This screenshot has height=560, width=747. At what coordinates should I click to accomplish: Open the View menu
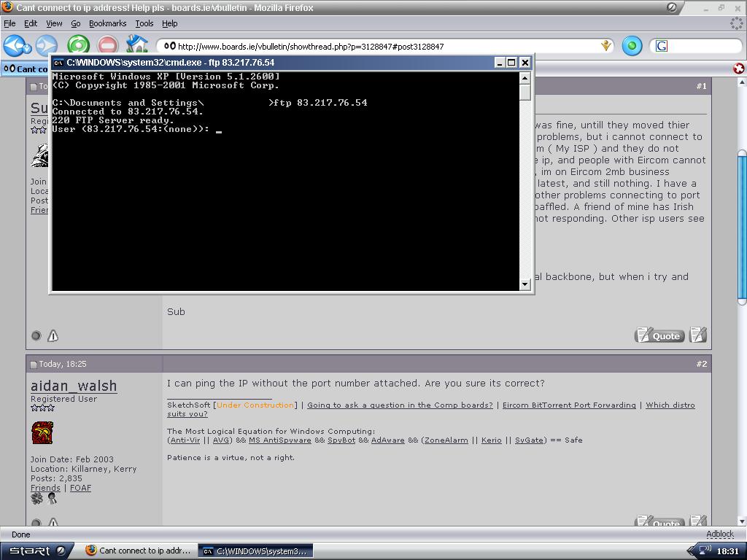54,23
